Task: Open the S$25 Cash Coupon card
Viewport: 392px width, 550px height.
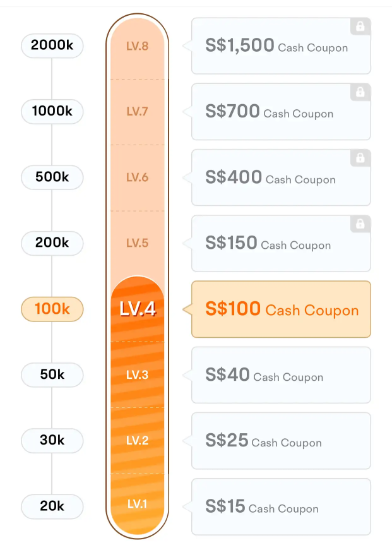Action: (x=281, y=441)
